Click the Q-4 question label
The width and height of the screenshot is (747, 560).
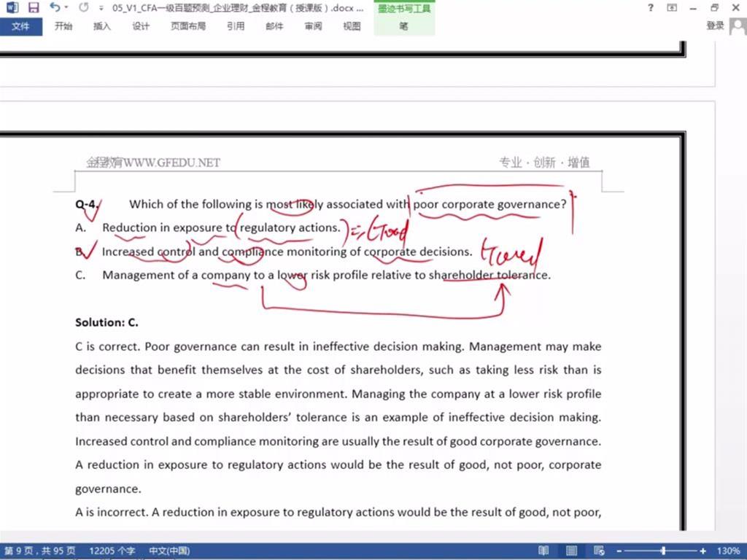(87, 204)
